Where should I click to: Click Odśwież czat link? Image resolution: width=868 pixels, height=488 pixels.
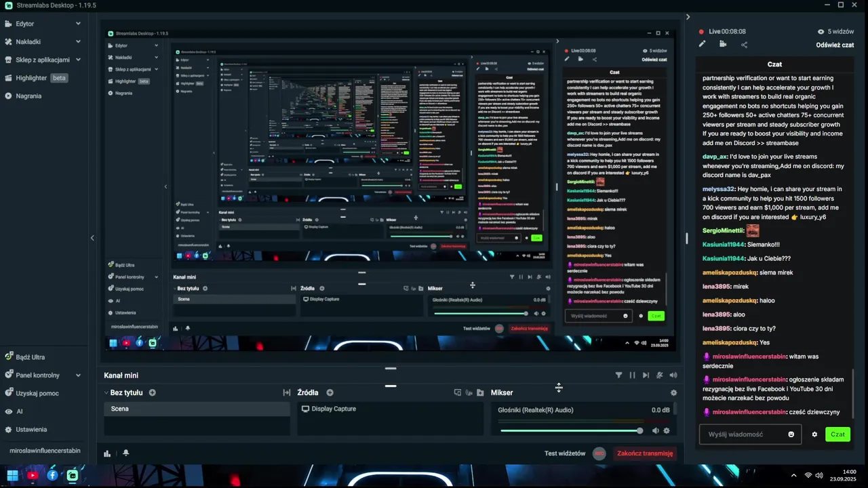835,45
